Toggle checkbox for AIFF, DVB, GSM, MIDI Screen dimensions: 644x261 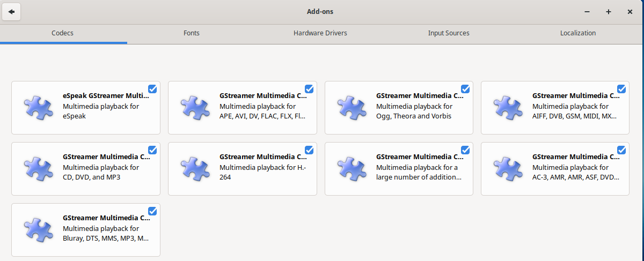point(621,89)
